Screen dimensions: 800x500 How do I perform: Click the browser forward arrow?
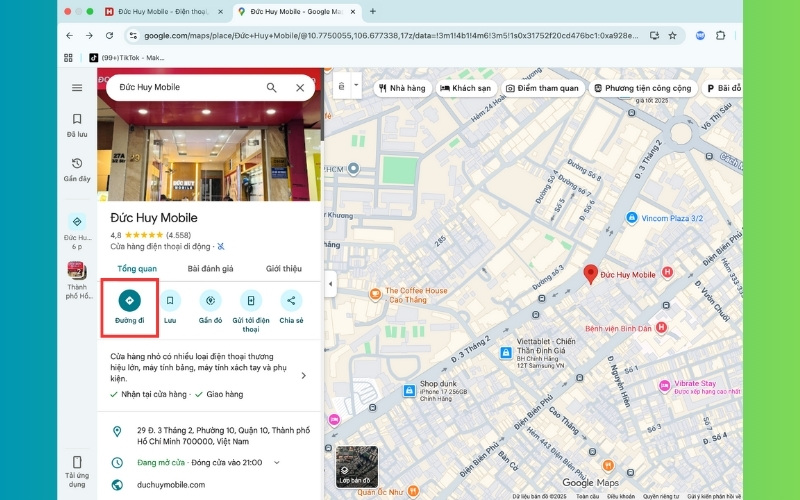point(89,35)
